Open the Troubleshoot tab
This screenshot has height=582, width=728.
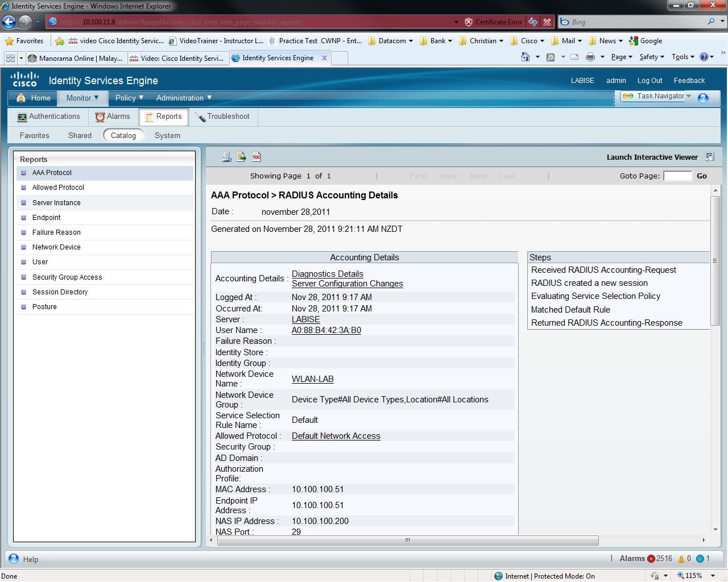pos(222,117)
